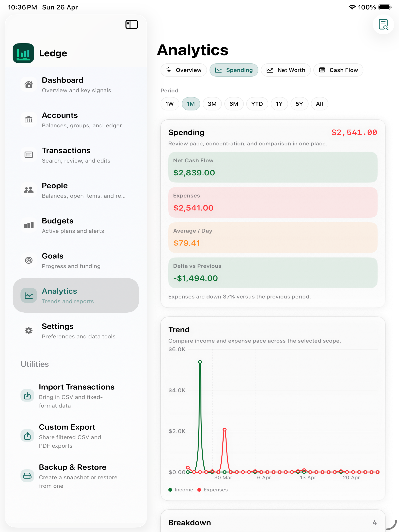Click the Budgets bar icon
The height and width of the screenshot is (532, 399).
pyautogui.click(x=29, y=225)
